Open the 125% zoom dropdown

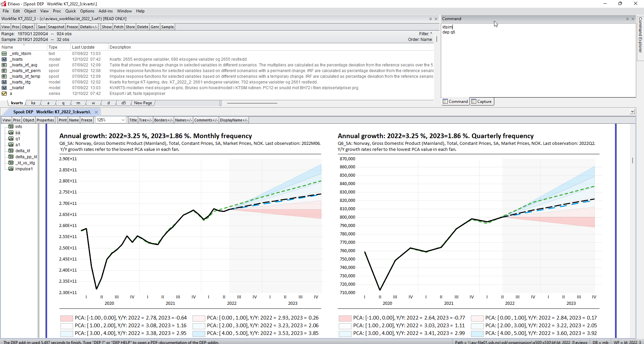(x=123, y=120)
